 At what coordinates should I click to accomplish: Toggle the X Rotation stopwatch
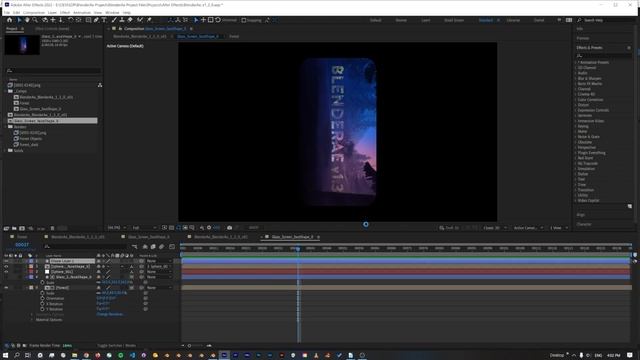point(42,304)
